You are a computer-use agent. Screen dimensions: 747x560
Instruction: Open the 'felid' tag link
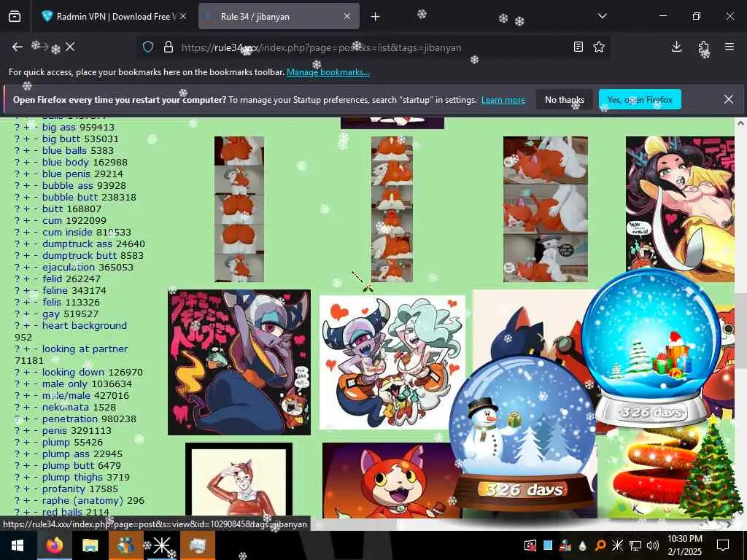[x=52, y=279]
